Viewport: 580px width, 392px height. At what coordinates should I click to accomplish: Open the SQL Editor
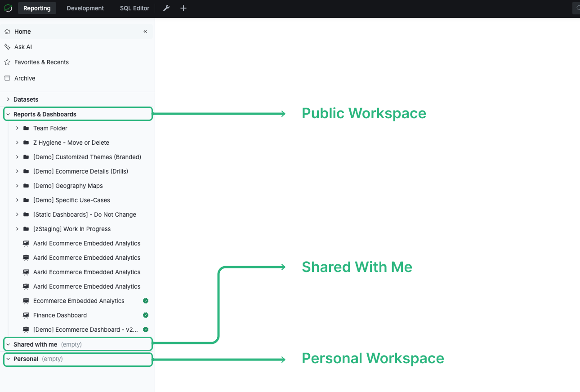(x=134, y=8)
